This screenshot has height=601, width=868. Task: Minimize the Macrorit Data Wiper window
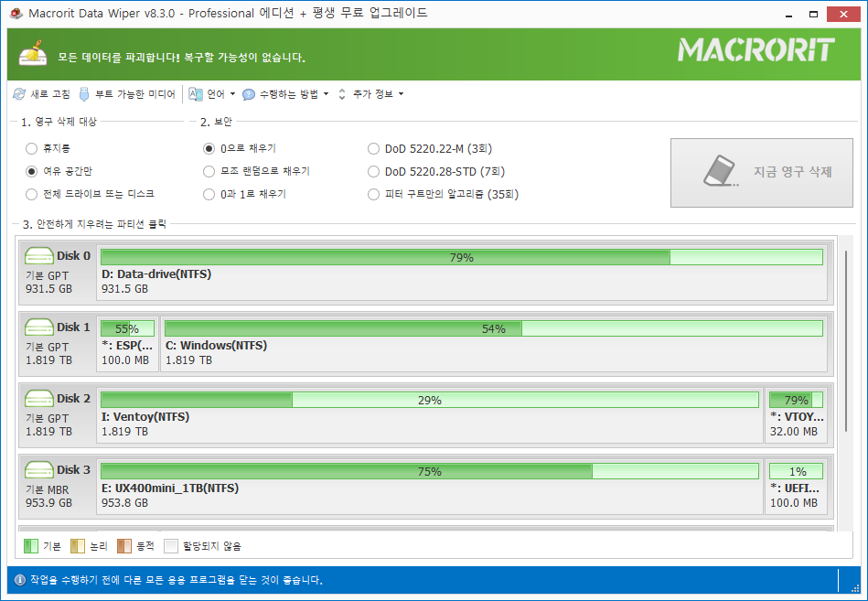[x=788, y=15]
